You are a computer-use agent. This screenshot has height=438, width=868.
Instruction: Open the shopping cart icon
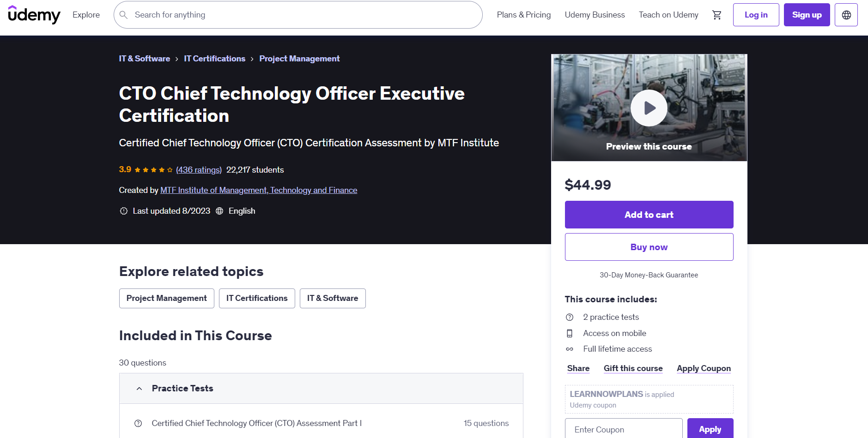point(716,15)
